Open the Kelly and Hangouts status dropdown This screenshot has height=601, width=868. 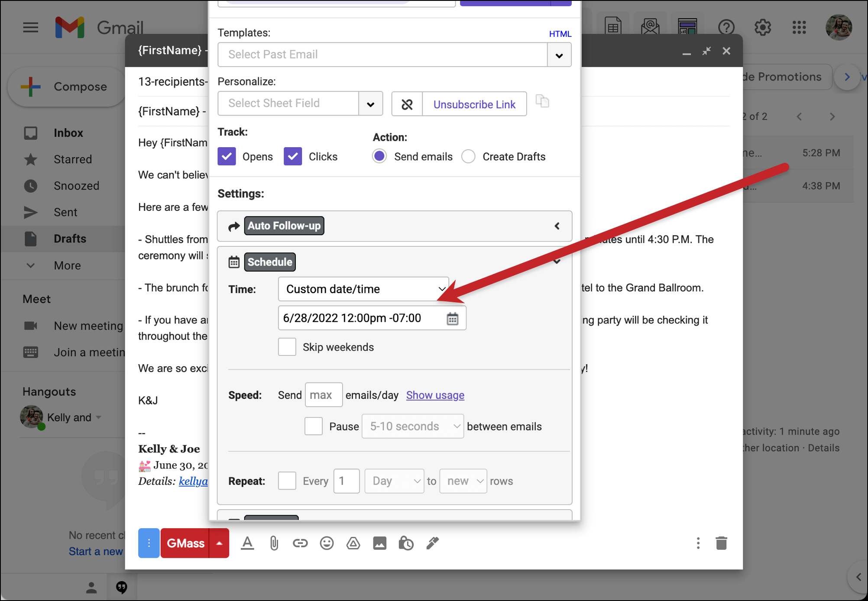(99, 417)
